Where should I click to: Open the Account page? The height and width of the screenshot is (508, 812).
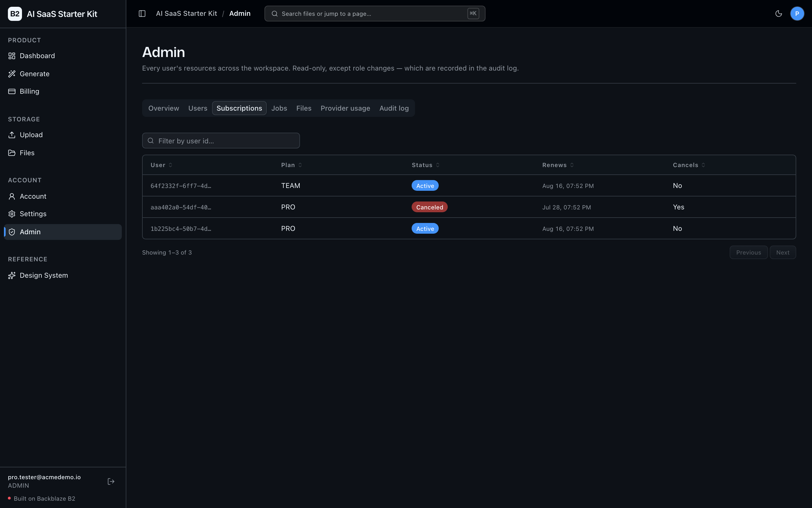[63, 196]
